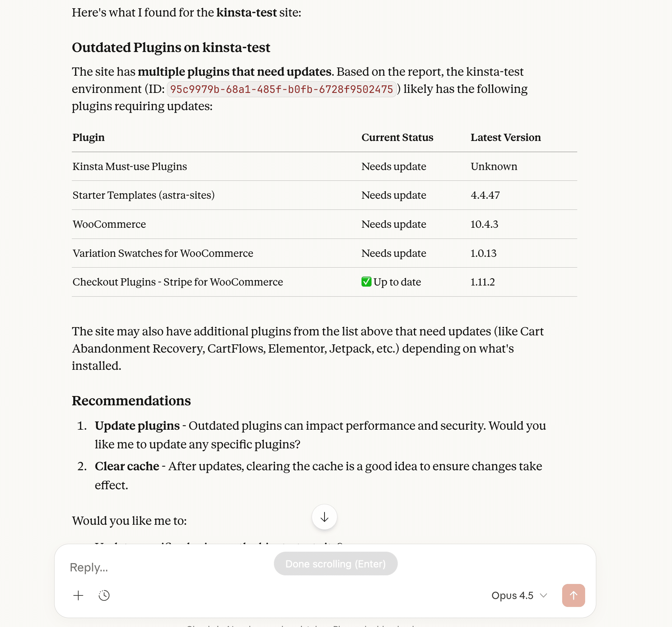
Task: Click the scroll-to-bottom arrow icon
Action: 324,517
